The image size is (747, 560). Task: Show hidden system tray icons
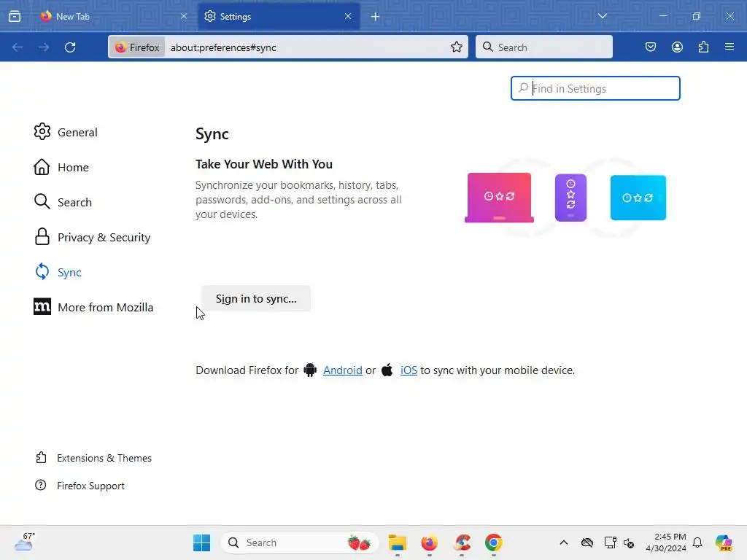[x=564, y=542]
